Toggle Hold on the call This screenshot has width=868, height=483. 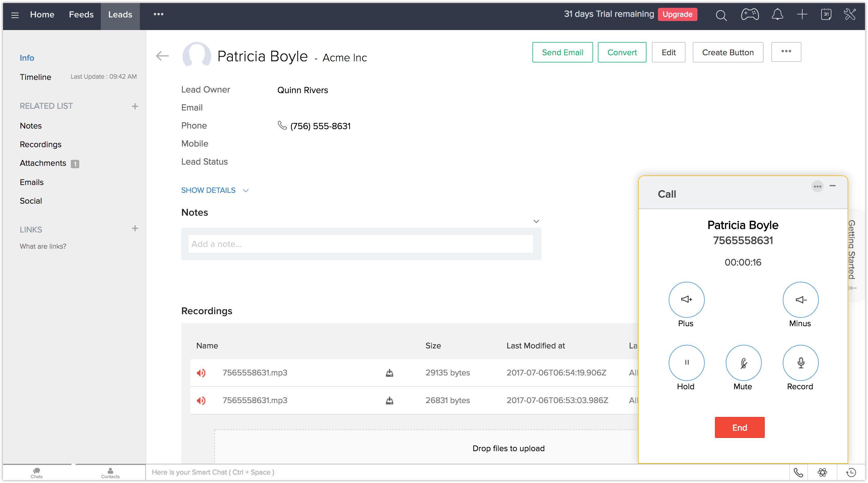686,363
